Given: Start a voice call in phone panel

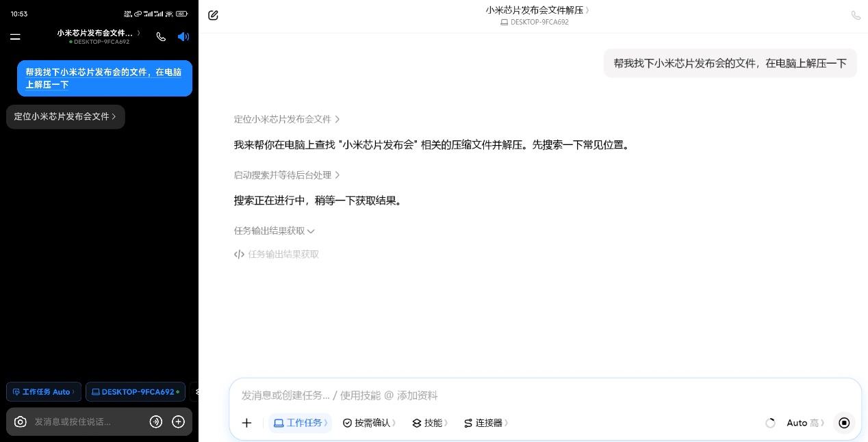Looking at the screenshot, I should pyautogui.click(x=161, y=37).
